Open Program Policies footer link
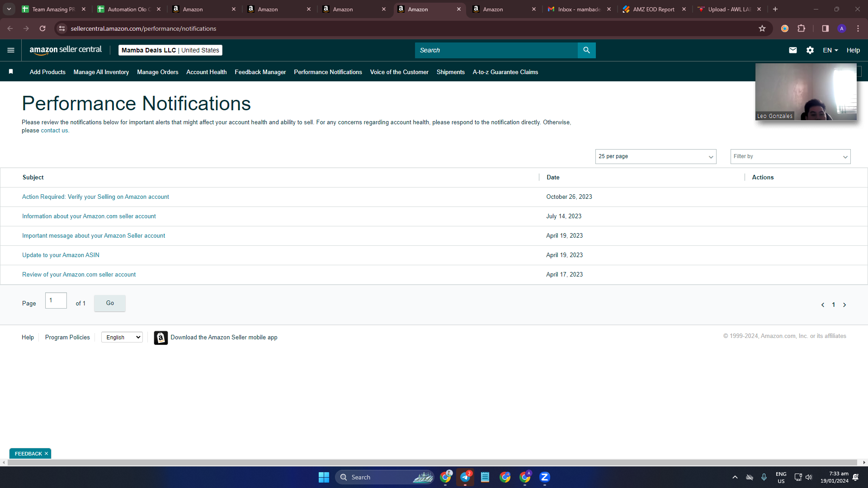868x488 pixels. pyautogui.click(x=67, y=338)
